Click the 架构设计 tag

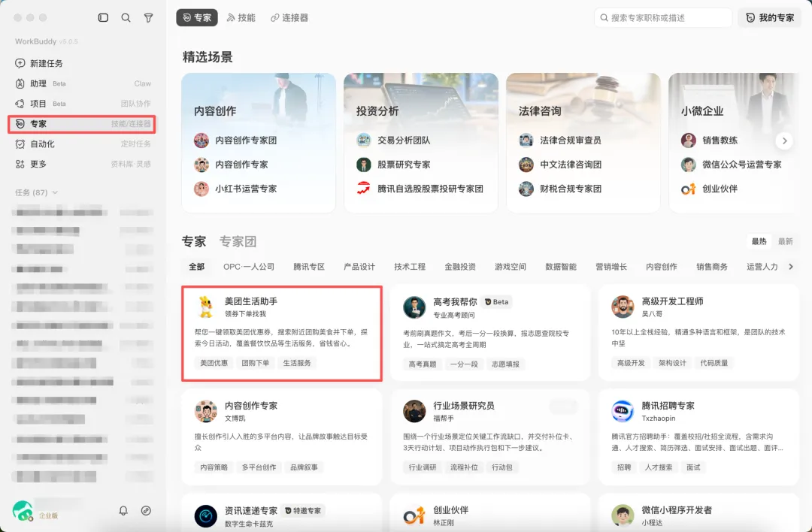point(672,363)
